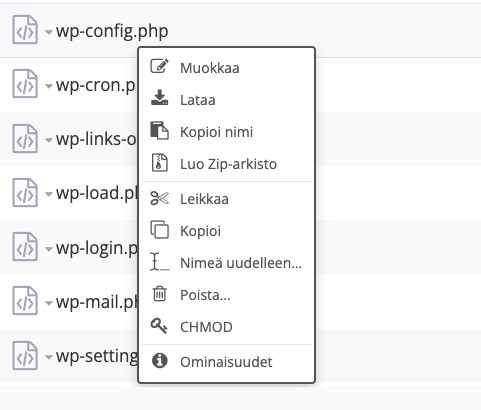Image resolution: width=481 pixels, height=410 pixels.
Task: Click the rename cursor icon beside Nimeä uudelleen
Action: [x=159, y=262]
